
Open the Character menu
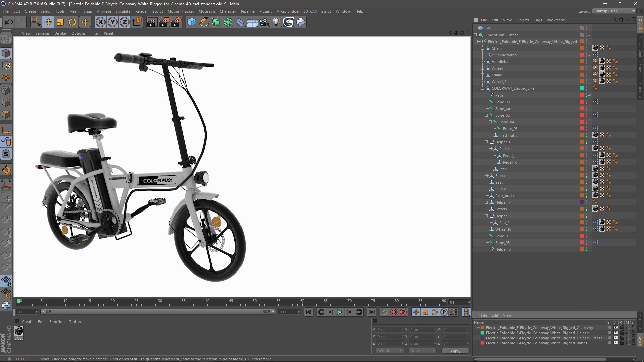point(228,11)
